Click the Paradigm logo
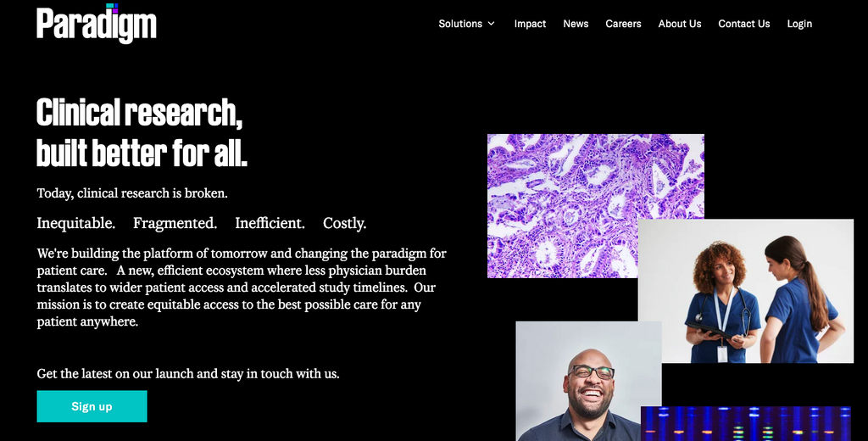Viewport: 868px width, 441px height. pos(97,23)
